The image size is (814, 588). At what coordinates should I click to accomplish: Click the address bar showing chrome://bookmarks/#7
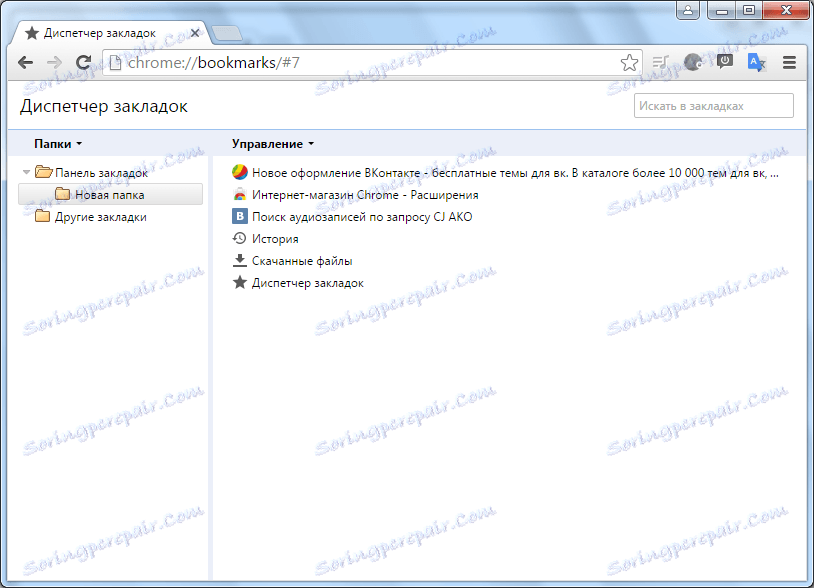tap(371, 63)
